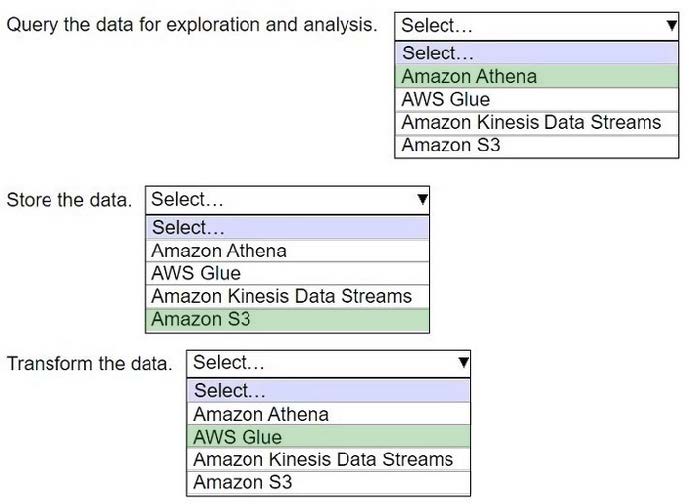Open the Query the data dropdown arrow

pyautogui.click(x=670, y=26)
